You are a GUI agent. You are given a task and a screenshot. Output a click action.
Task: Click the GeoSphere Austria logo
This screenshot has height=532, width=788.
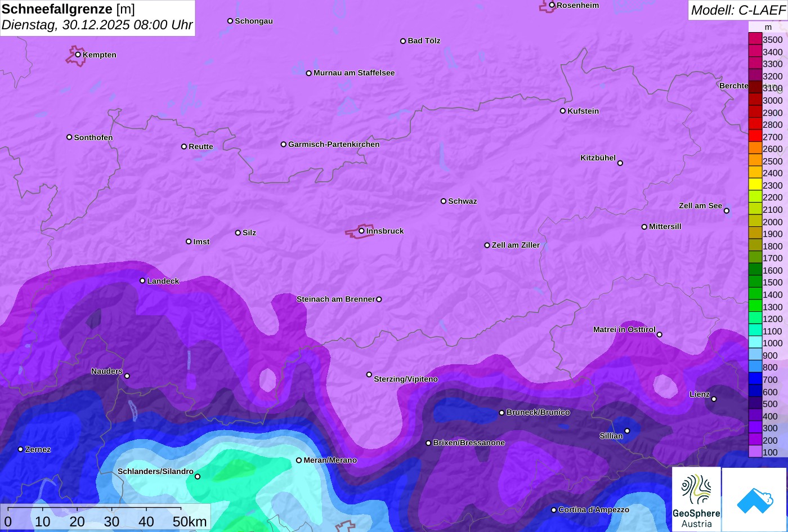click(x=696, y=499)
